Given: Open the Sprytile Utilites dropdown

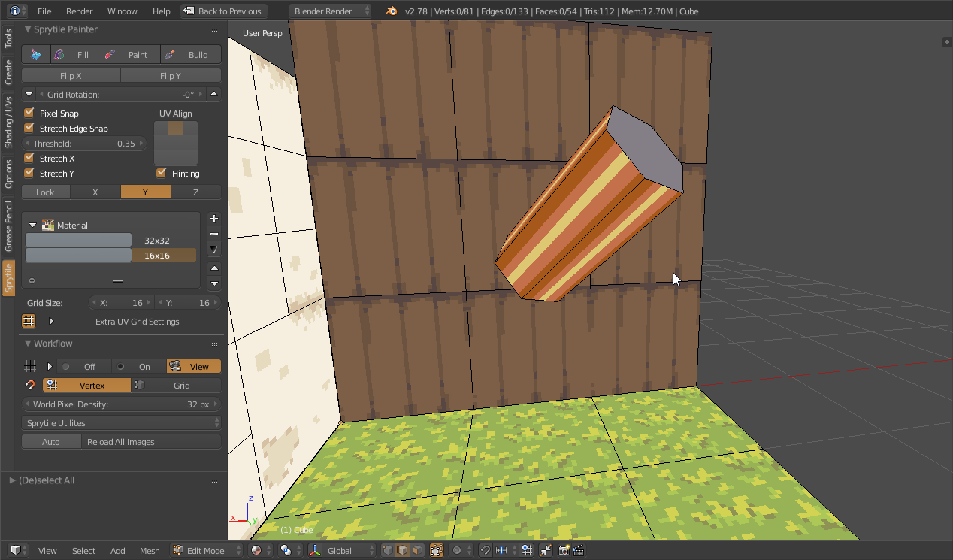Looking at the screenshot, I should (x=122, y=423).
